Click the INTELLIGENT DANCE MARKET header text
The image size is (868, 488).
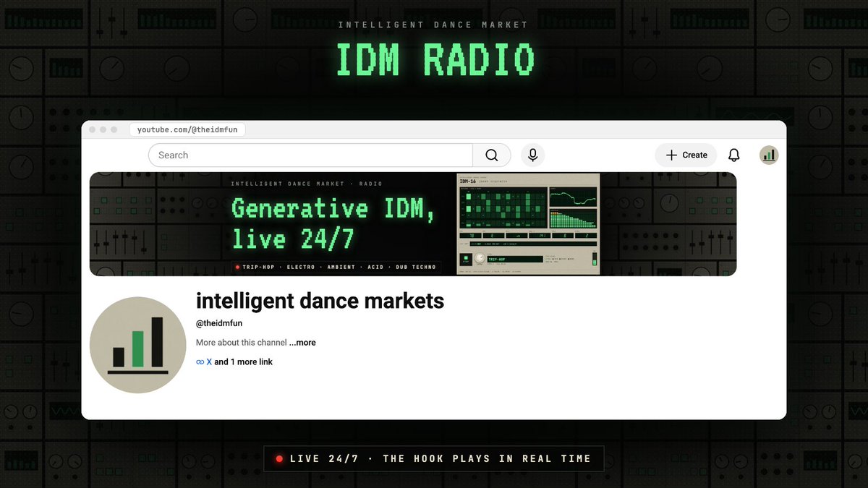tap(433, 25)
